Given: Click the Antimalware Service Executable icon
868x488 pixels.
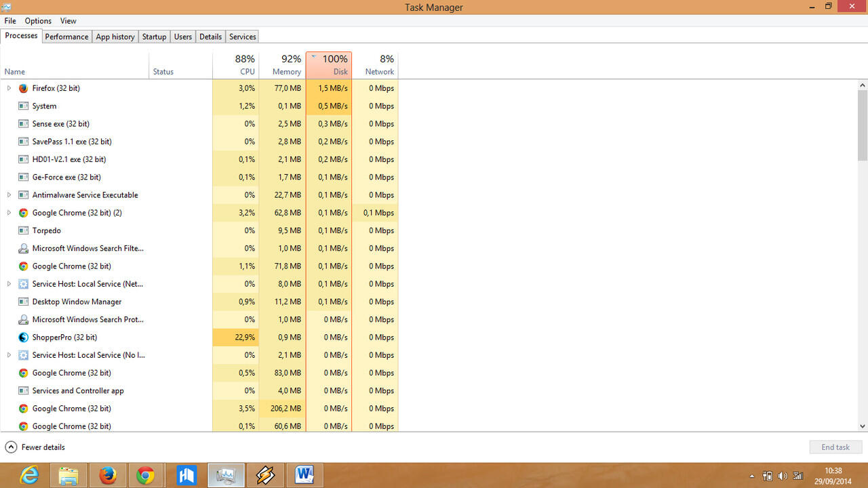Looking at the screenshot, I should point(23,195).
